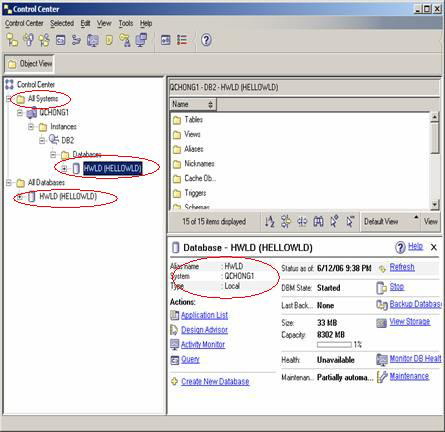
Task: Expand HWLD (HELLOWLD) under All Databases
Action: (20, 197)
